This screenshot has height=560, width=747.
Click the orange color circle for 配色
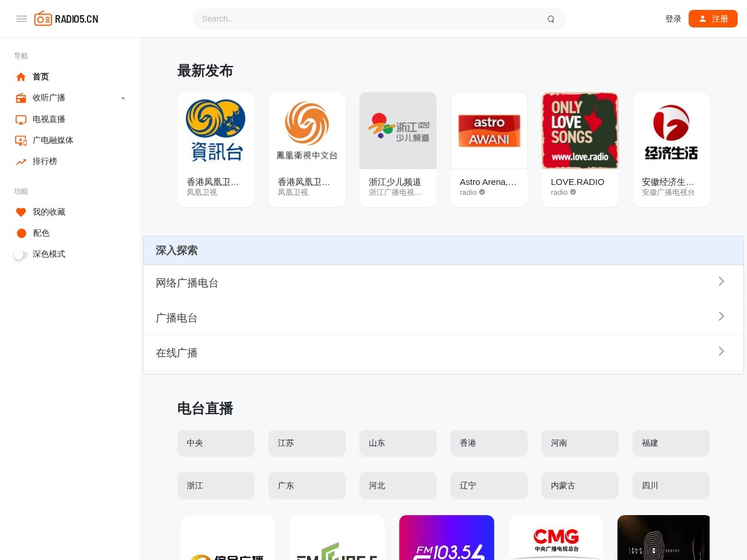tap(22, 233)
